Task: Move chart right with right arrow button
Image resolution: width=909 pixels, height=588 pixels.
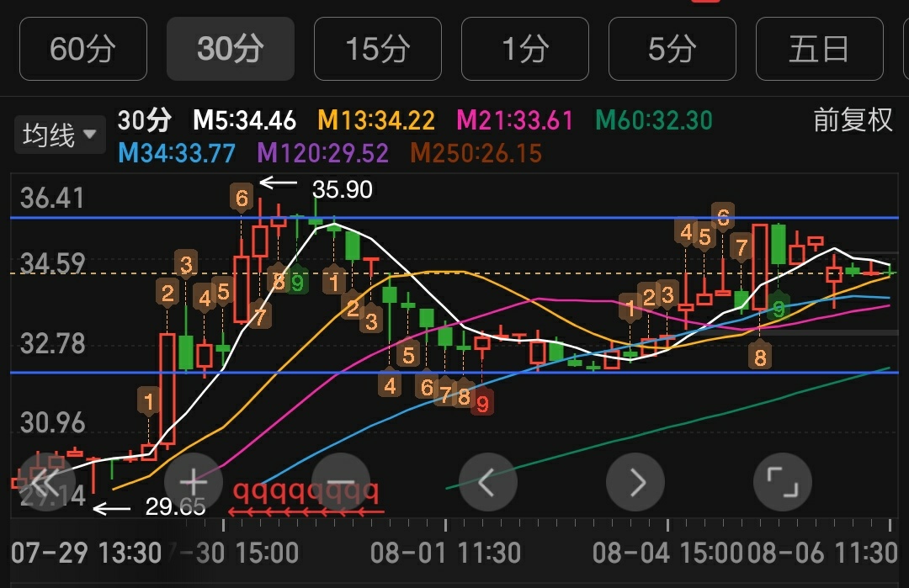Action: 635,482
